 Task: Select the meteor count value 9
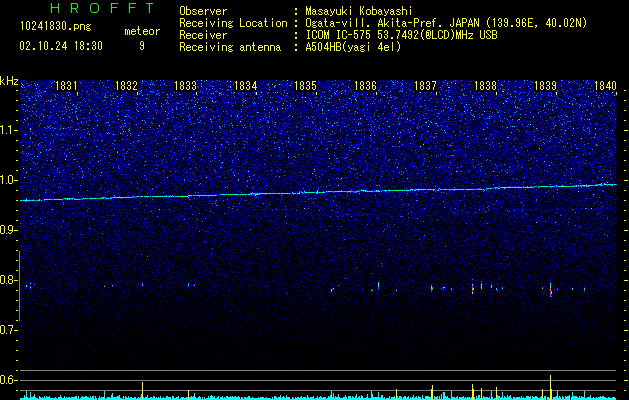tap(142, 46)
